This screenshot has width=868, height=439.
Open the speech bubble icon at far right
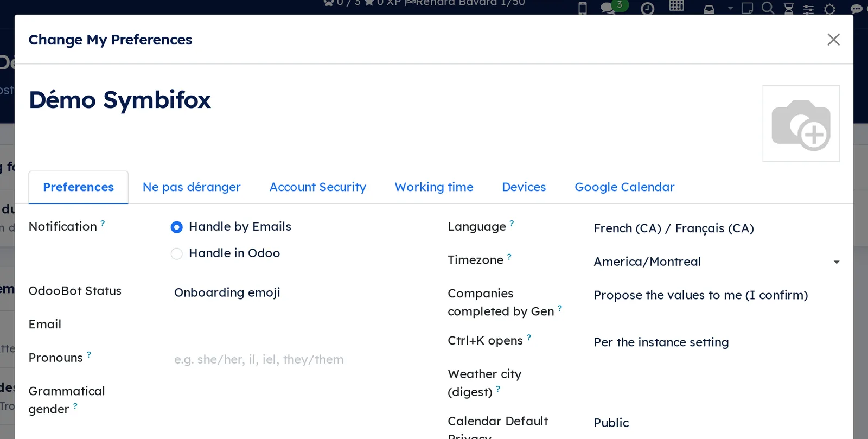click(x=857, y=9)
